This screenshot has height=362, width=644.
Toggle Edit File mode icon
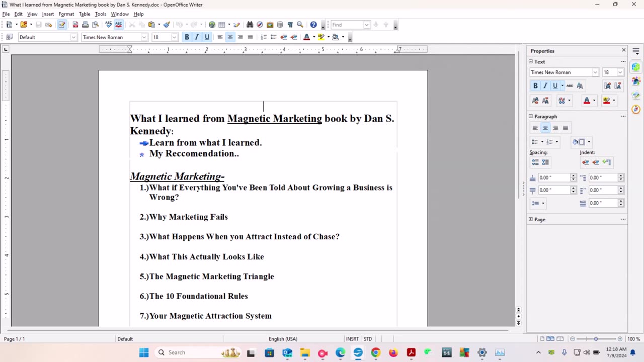62,24
